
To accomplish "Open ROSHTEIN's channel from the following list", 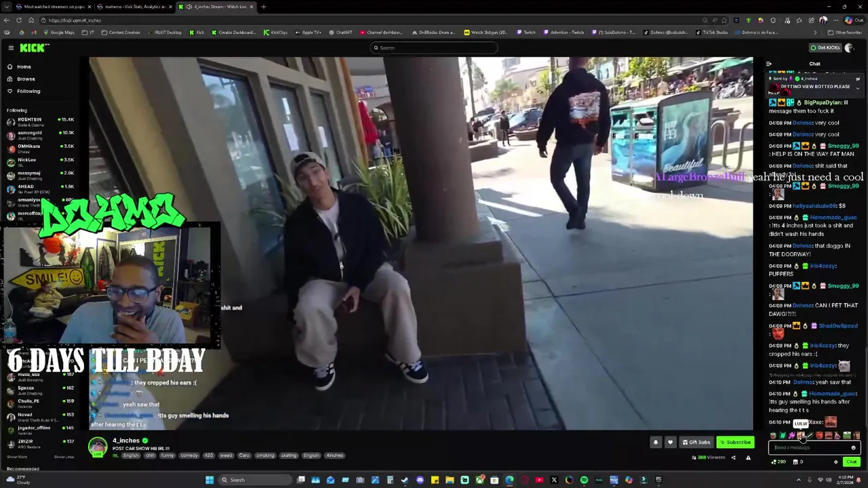I will pos(41,121).
